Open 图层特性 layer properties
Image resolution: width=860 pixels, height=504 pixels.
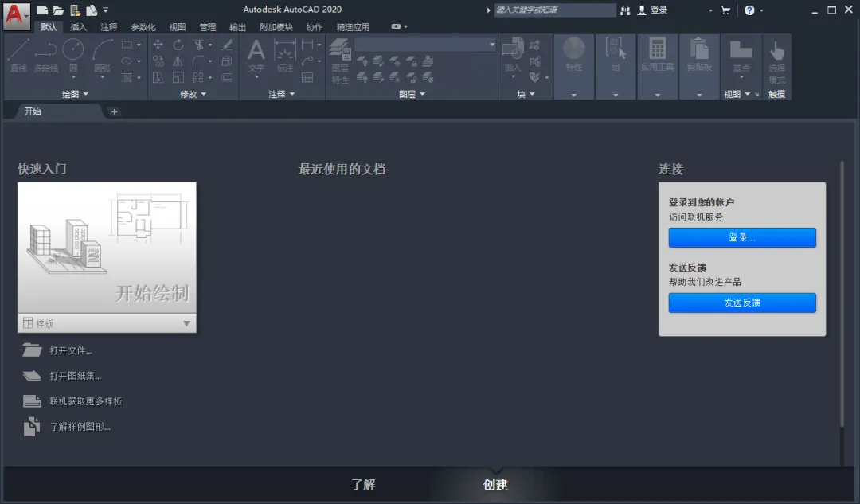(x=340, y=61)
